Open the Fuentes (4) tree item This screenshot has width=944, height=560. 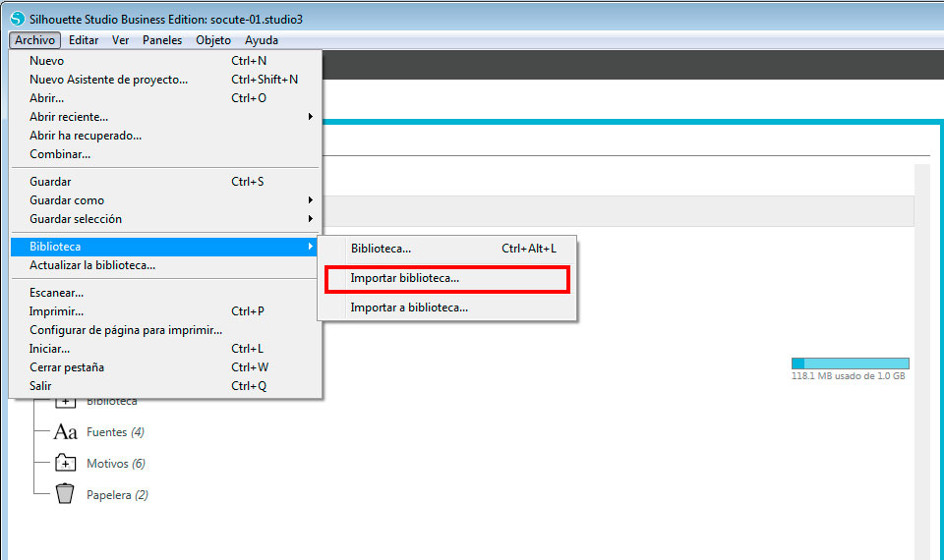[116, 432]
